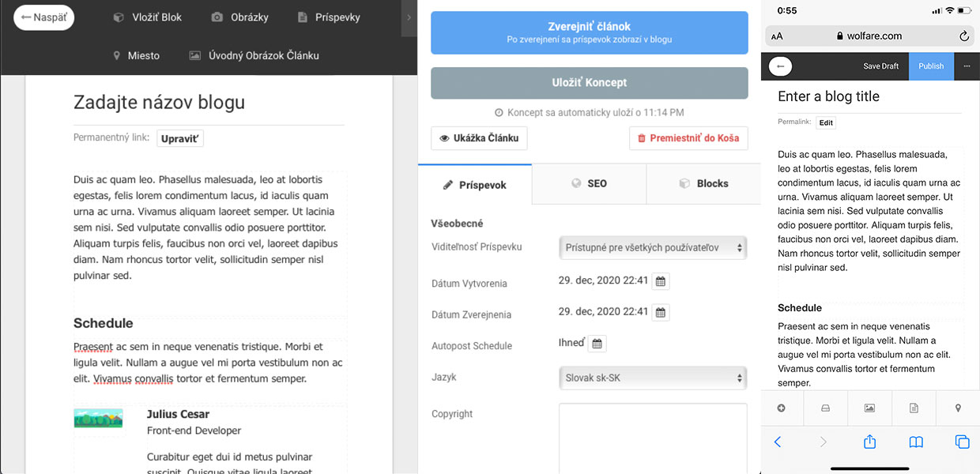
Task: Open Viditeľnosť Príspevku dropdown
Action: click(x=653, y=247)
